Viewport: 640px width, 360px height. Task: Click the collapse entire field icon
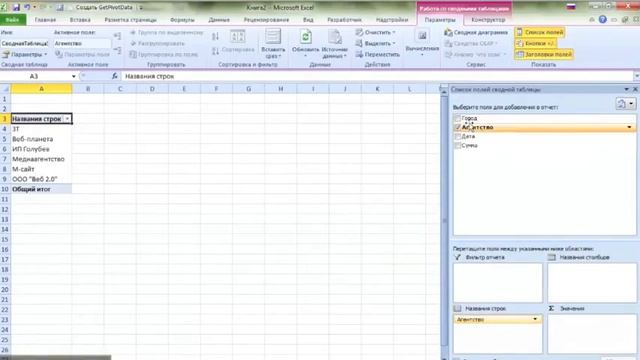coord(118,50)
